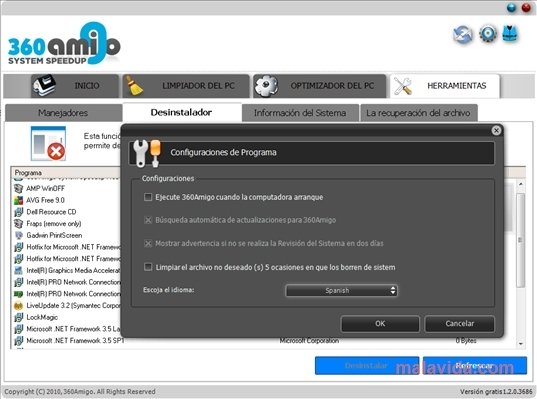Select the HERRAMIENTAS tab
The height and width of the screenshot is (399, 537).
[445, 86]
